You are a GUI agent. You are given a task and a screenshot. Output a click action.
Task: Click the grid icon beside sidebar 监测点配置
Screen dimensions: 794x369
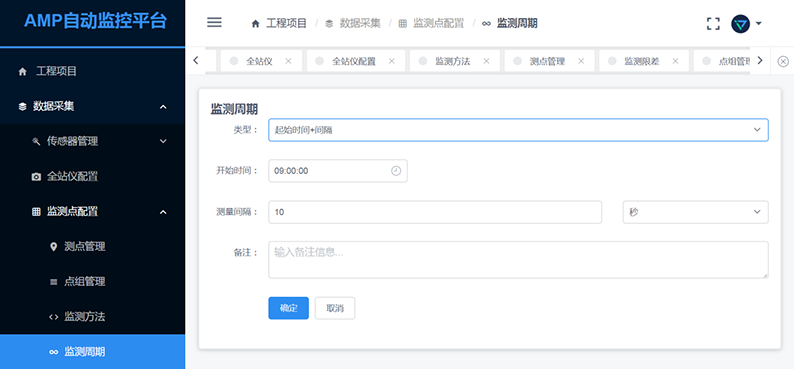[x=36, y=212]
